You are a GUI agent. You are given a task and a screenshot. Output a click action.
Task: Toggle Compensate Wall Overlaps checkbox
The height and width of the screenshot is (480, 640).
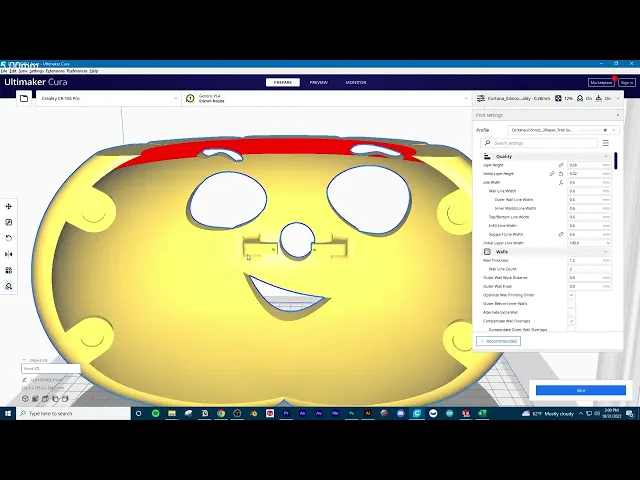571,321
